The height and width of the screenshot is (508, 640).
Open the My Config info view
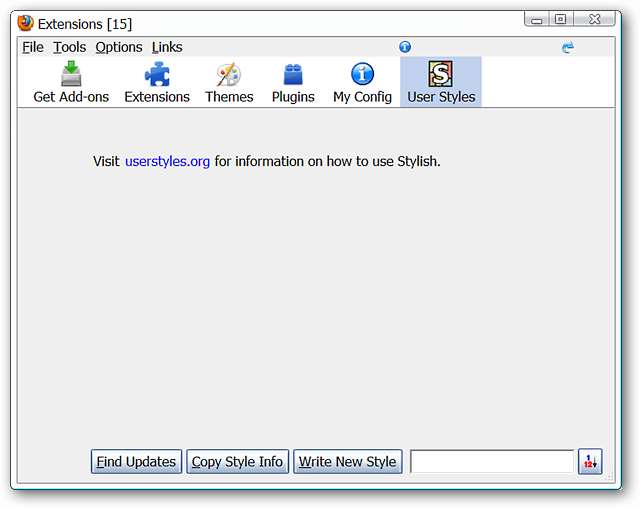(x=362, y=82)
